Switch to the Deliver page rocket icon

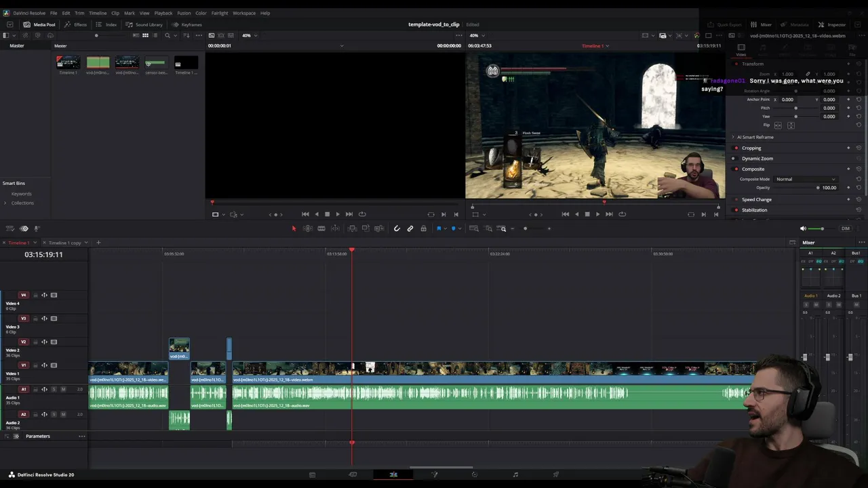(x=556, y=474)
